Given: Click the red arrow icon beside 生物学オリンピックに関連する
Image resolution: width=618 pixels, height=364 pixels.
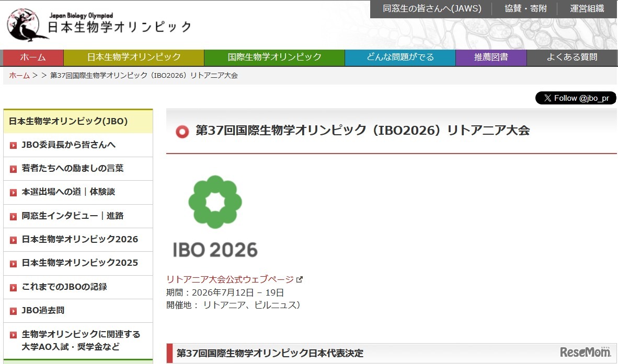Looking at the screenshot, I should (x=14, y=335).
